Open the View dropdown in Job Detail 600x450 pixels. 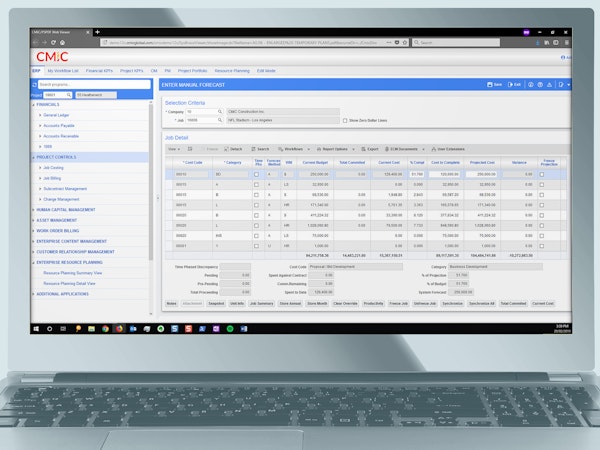(173, 148)
